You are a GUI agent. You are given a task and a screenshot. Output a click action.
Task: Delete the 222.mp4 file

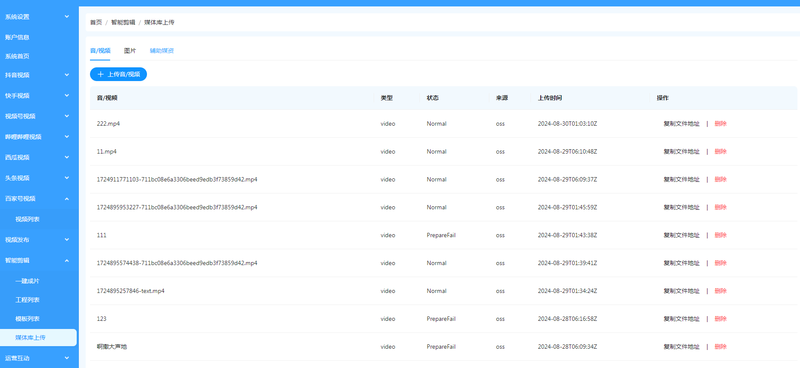[720, 124]
